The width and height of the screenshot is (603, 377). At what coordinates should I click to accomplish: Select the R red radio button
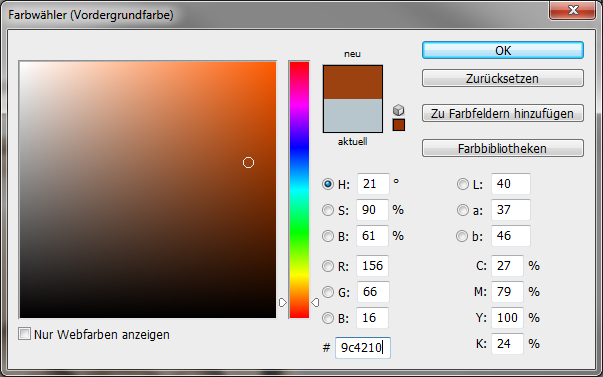328,266
